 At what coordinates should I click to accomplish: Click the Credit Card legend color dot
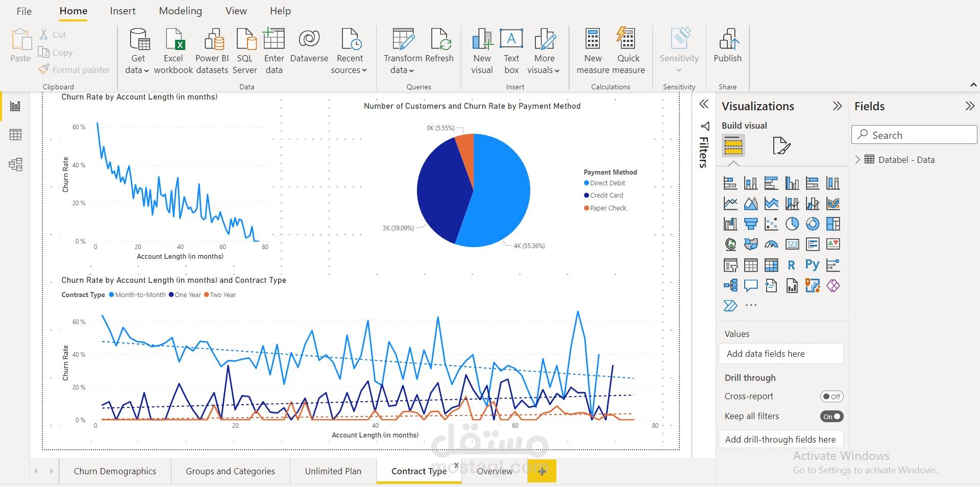pos(586,196)
